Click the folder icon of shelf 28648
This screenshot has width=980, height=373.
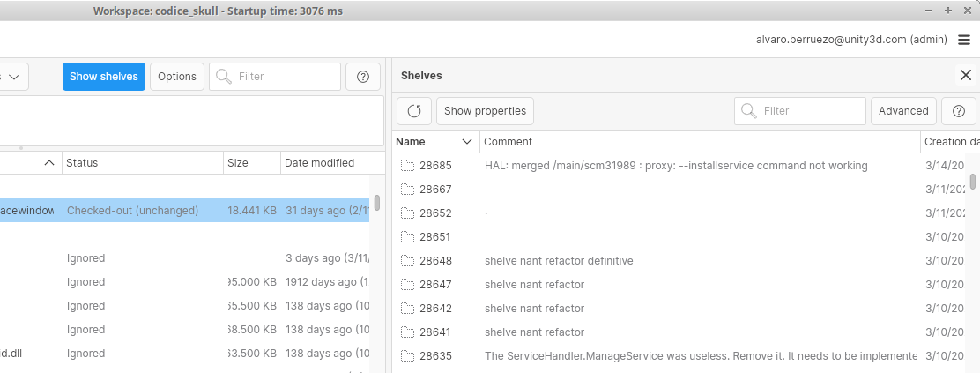pyautogui.click(x=407, y=261)
